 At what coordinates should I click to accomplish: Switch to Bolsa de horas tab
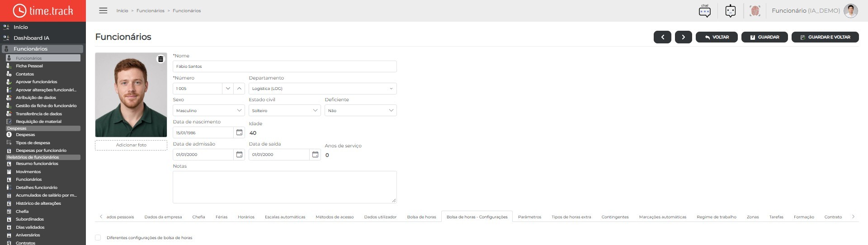pos(422,217)
